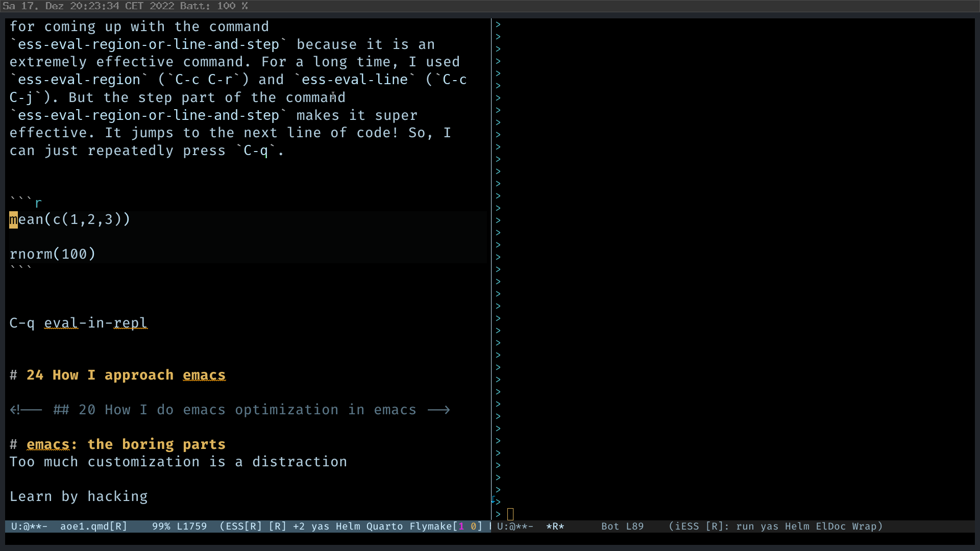This screenshot has height=551, width=980.
Task: Click the L1759 line number indicator
Action: pyautogui.click(x=191, y=526)
